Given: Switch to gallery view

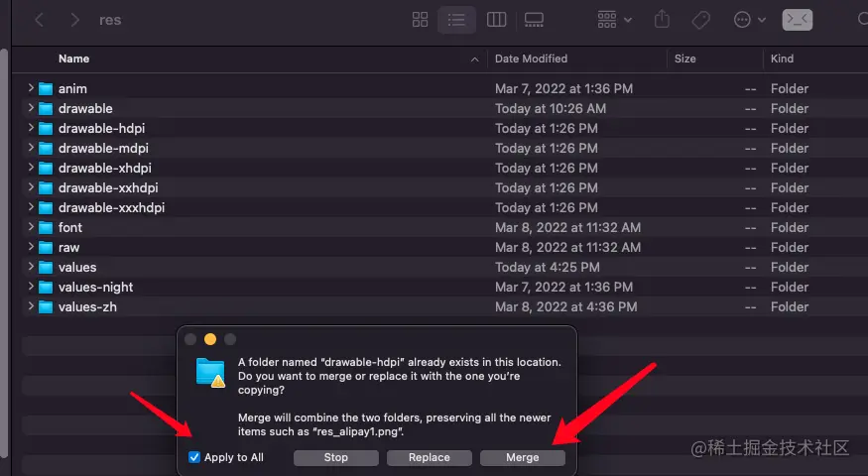Looking at the screenshot, I should [534, 20].
